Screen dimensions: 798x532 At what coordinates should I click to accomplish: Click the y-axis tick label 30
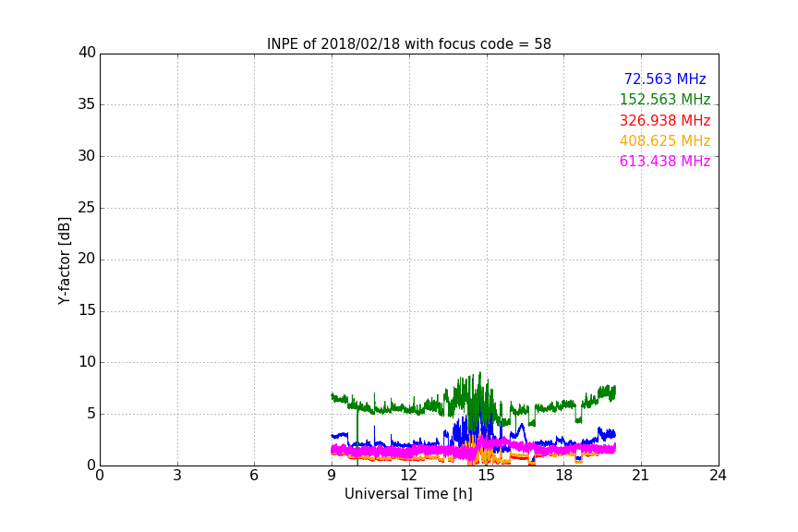click(87, 156)
